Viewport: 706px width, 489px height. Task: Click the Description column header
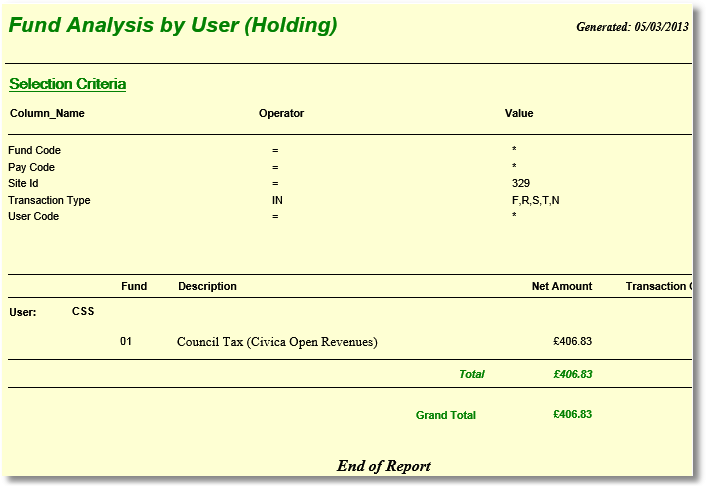click(208, 286)
